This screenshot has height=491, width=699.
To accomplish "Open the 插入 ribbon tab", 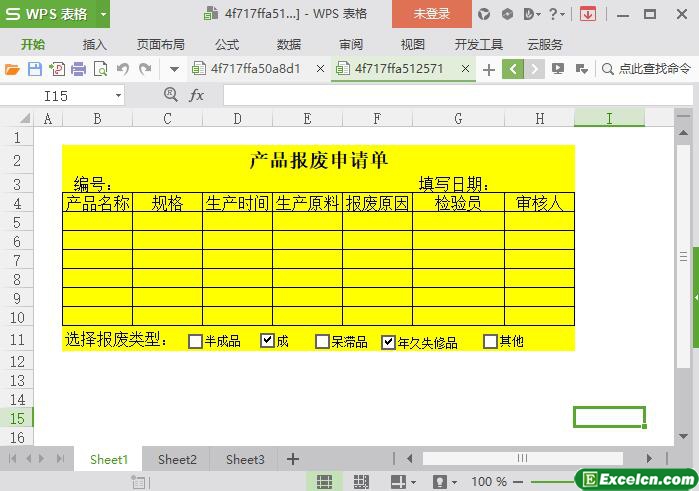I will [95, 45].
